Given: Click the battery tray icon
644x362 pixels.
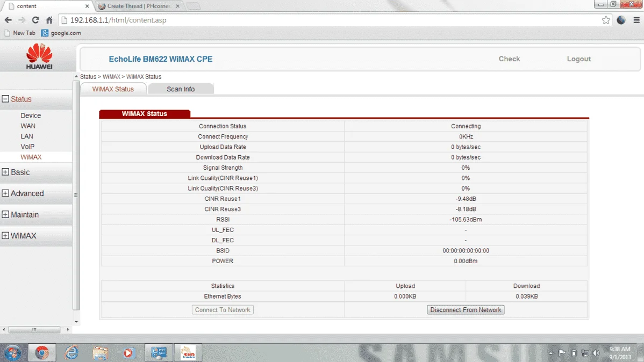Looking at the screenshot, I should click(x=574, y=353).
